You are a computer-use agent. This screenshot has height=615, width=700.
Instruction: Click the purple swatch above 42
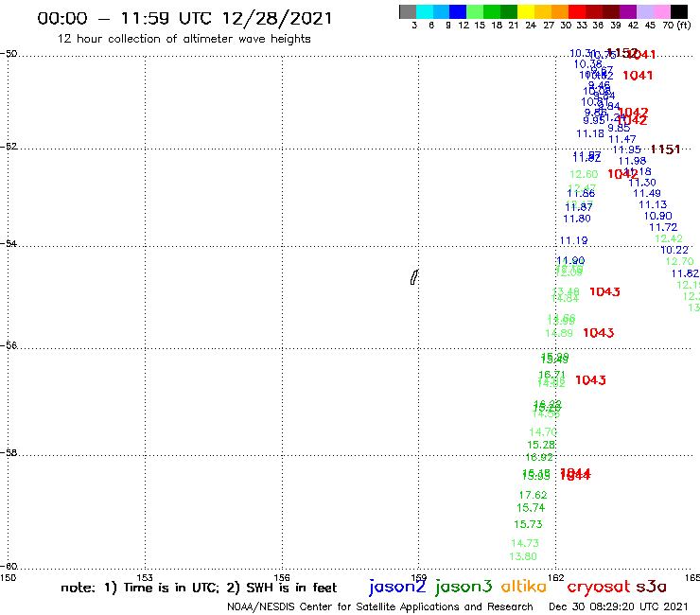pyautogui.click(x=628, y=11)
